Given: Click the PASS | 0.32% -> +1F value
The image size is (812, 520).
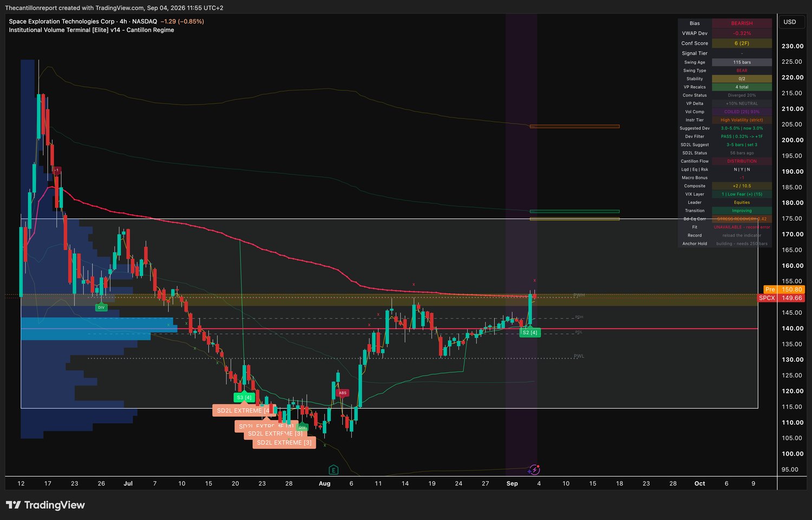Looking at the screenshot, I should tap(742, 136).
